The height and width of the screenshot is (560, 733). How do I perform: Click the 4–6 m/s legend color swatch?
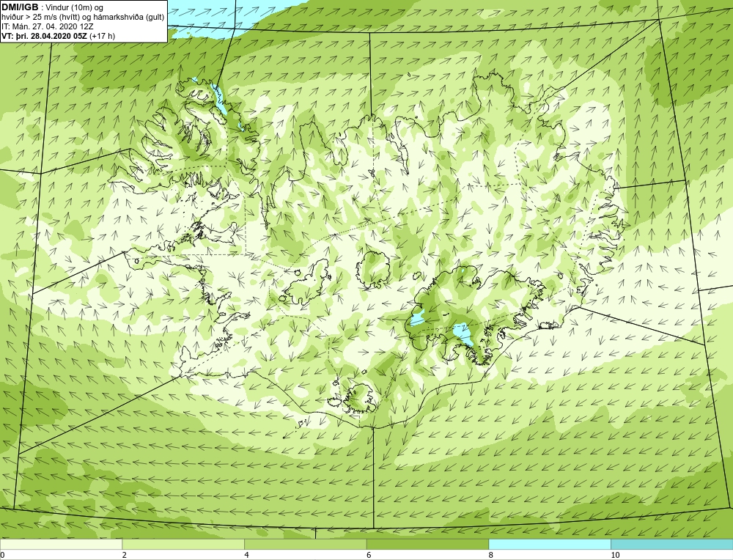point(305,544)
